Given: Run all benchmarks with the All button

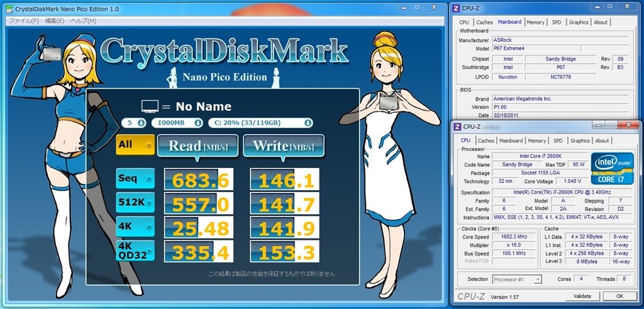Looking at the screenshot, I should click(135, 145).
